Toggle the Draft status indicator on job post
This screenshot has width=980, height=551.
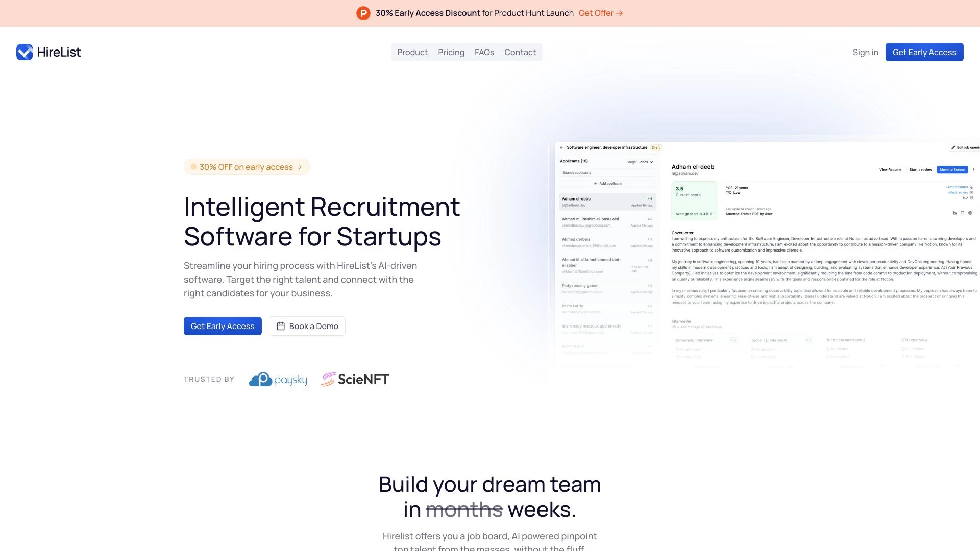coord(656,146)
